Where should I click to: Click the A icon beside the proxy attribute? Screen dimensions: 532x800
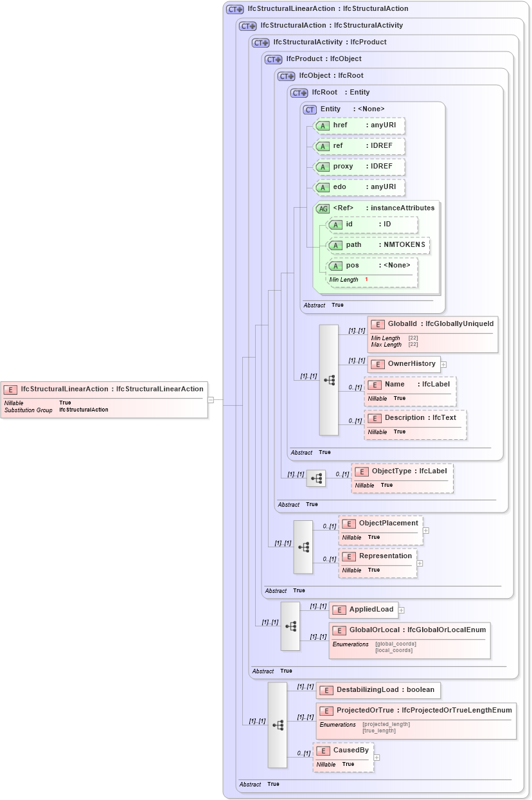323,167
